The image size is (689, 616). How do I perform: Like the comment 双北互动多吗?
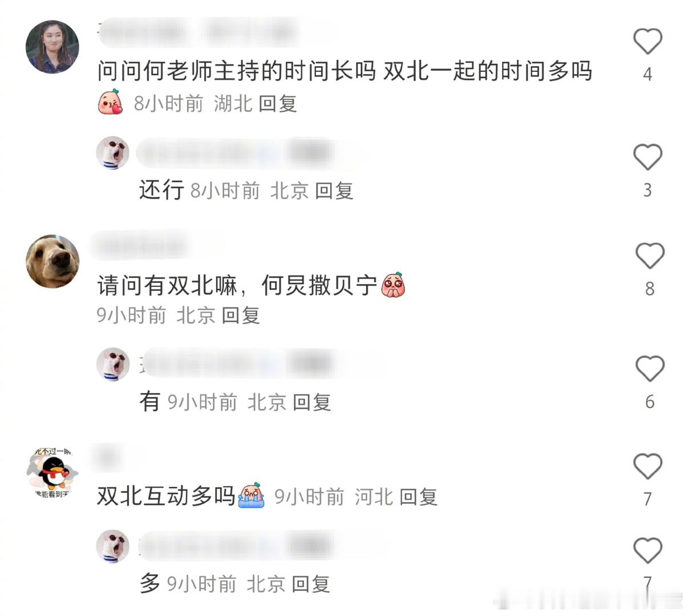pos(647,467)
